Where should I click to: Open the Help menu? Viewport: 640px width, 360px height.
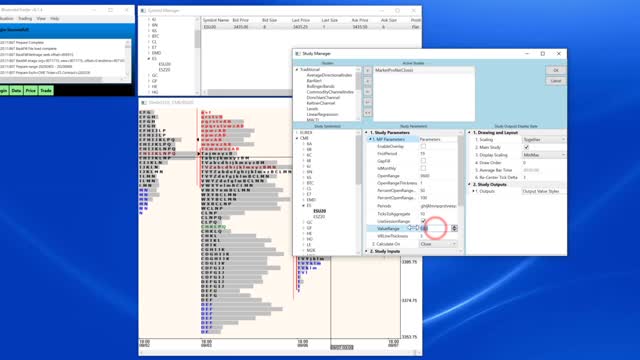[x=55, y=19]
